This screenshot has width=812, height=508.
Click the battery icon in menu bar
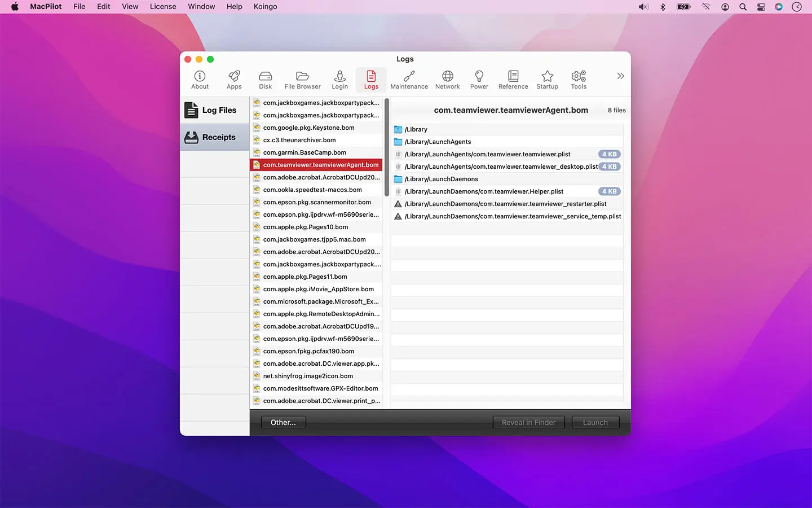(x=684, y=7)
